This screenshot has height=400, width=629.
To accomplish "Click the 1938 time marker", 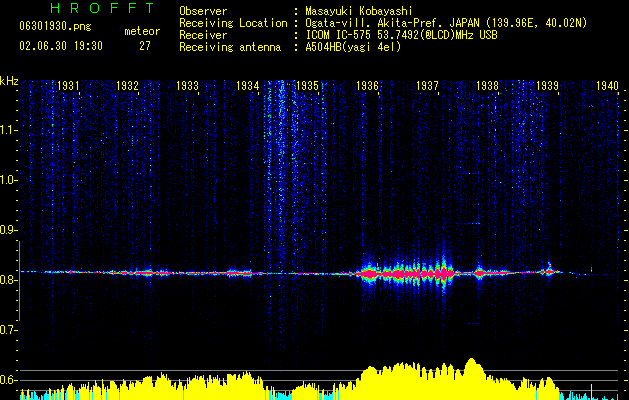I will click(487, 86).
